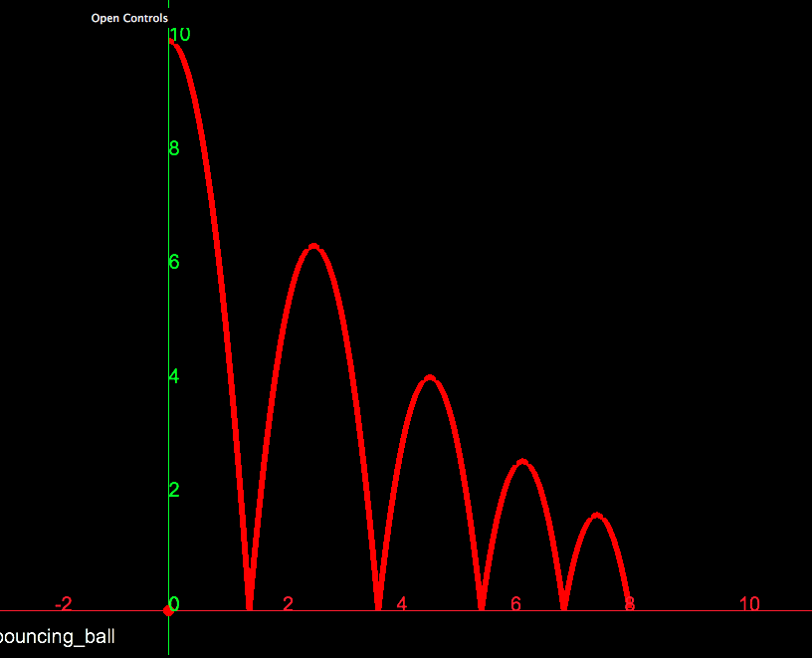The height and width of the screenshot is (658, 812).
Task: Click the red 10 x-axis label
Action: coord(749,604)
